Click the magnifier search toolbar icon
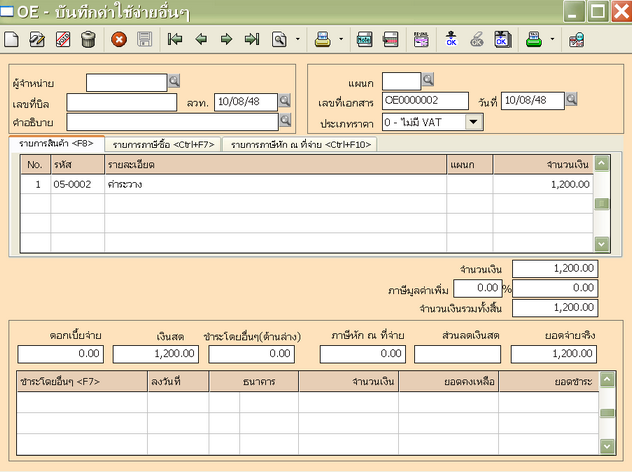This screenshot has width=632, height=472. click(x=278, y=40)
